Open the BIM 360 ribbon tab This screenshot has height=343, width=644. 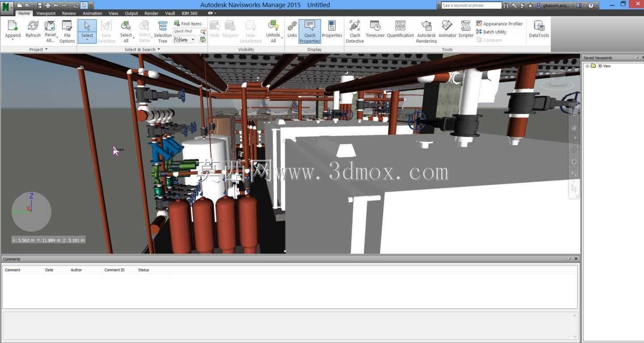189,13
